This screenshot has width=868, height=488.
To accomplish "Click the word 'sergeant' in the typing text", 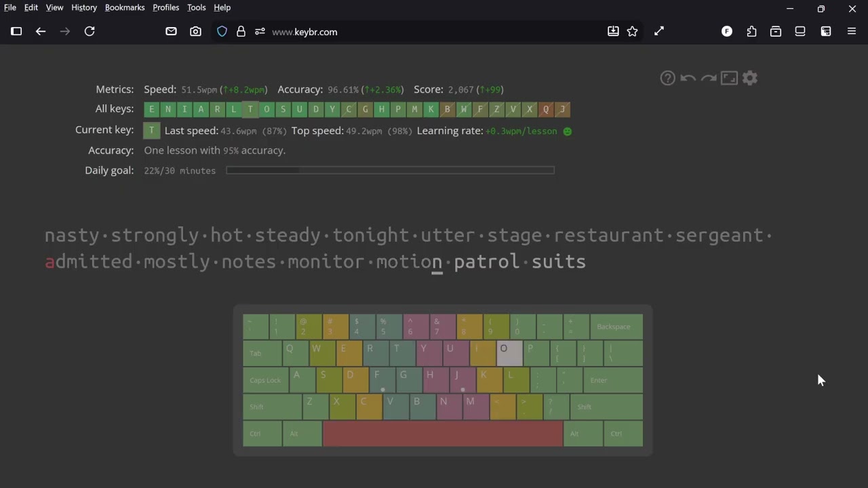I will [719, 237].
